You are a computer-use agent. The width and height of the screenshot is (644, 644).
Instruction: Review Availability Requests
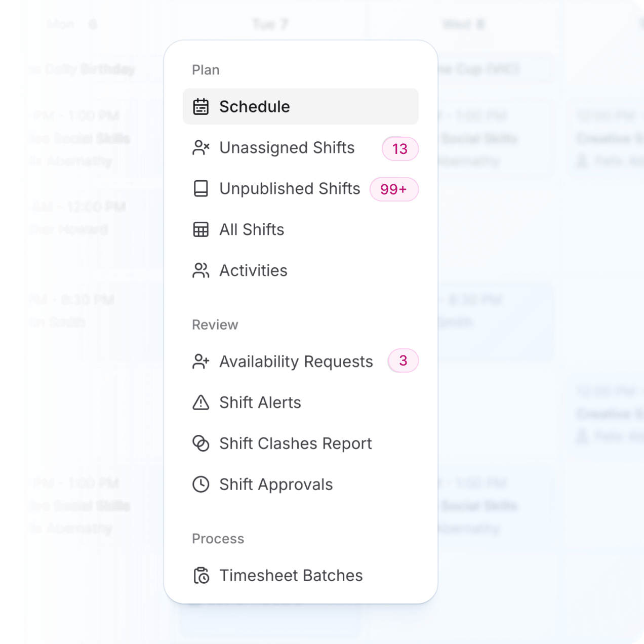[x=296, y=361]
